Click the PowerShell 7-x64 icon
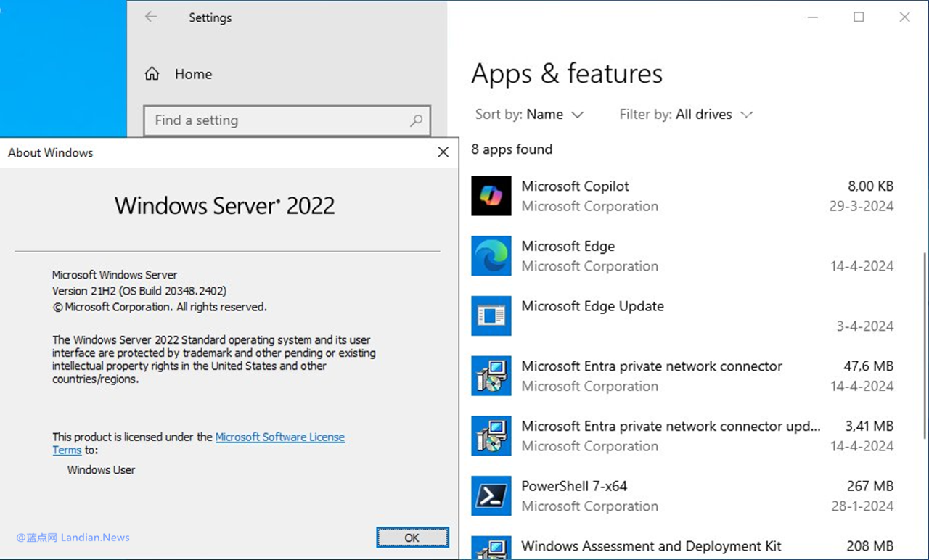Screen dimensions: 929x560 click(491, 495)
